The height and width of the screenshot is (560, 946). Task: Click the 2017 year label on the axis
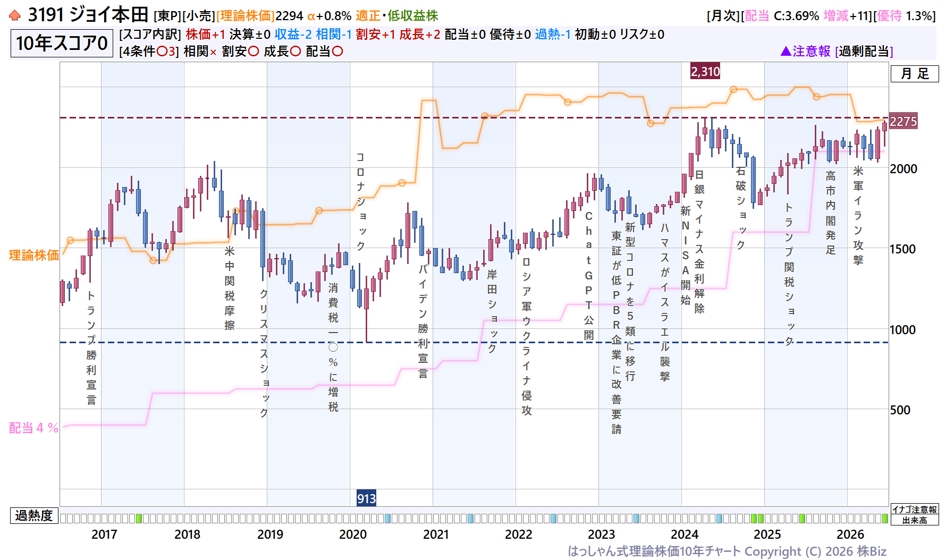(104, 534)
